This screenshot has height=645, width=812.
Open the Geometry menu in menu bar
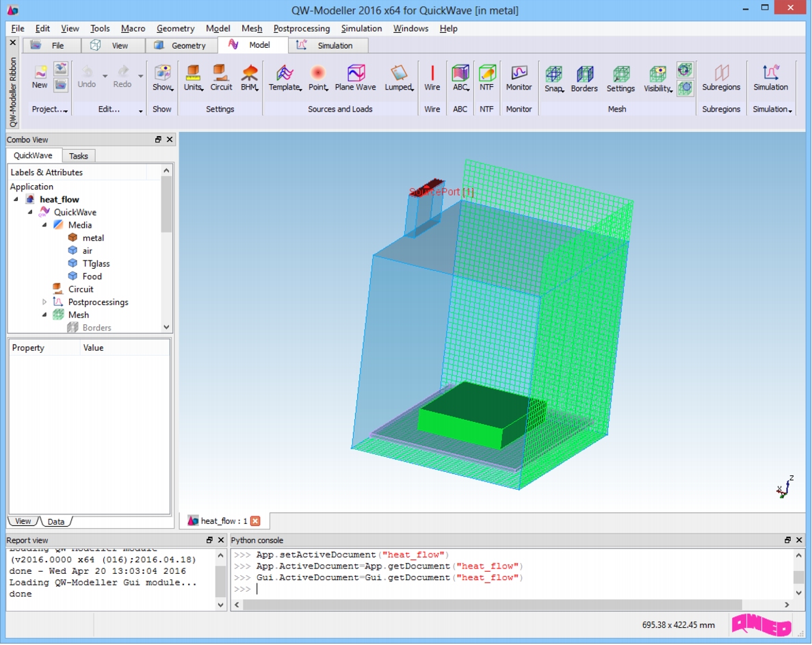pos(176,29)
